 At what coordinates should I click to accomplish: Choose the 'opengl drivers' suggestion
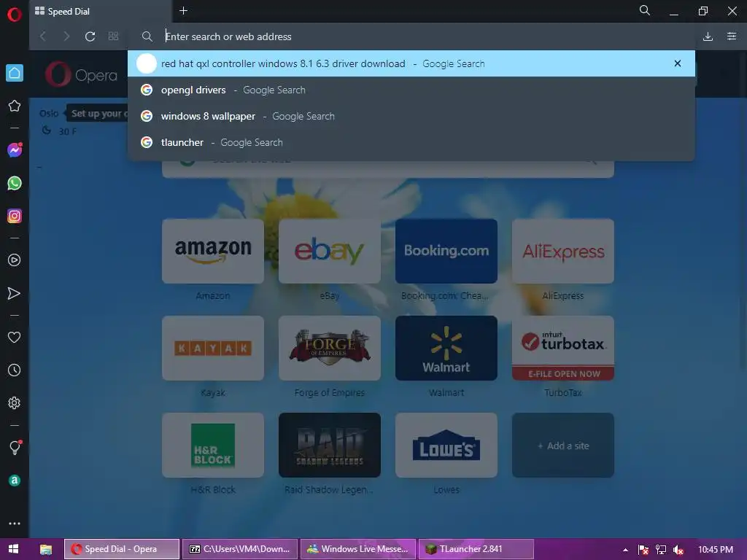411,90
